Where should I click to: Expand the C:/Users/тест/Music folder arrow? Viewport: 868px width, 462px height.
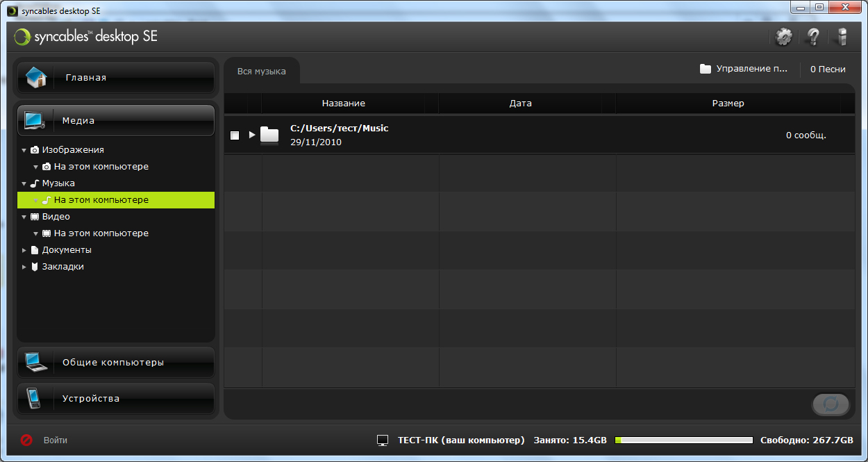tap(252, 135)
